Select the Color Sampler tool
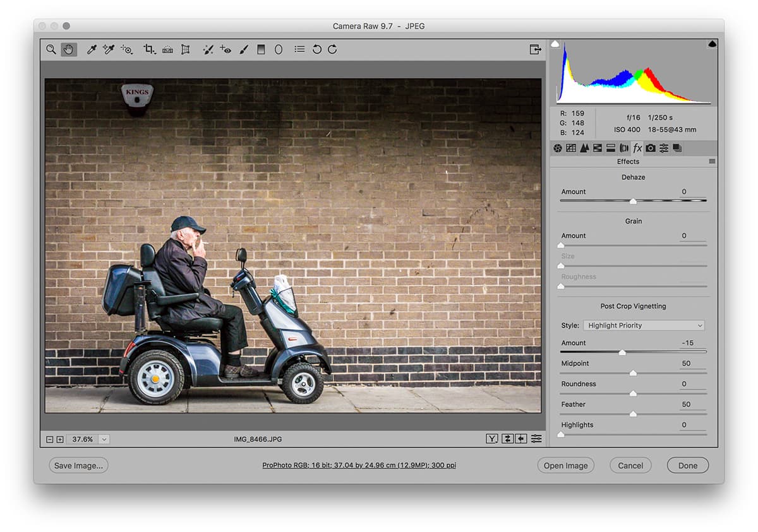Image resolution: width=758 pixels, height=532 pixels. [x=109, y=49]
